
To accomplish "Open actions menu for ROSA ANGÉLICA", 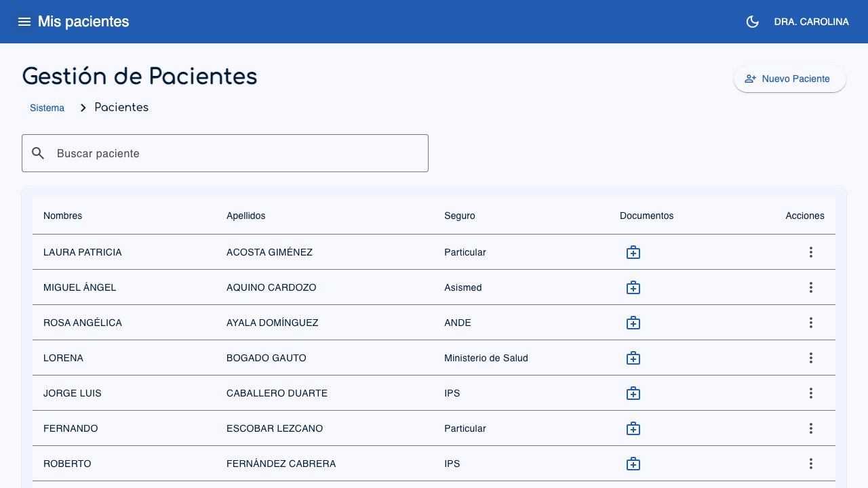I will coord(811,323).
